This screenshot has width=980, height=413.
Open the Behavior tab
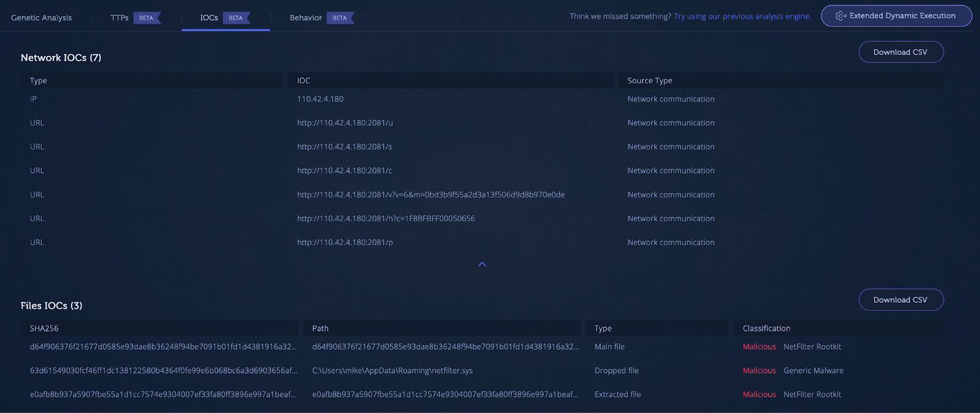306,18
